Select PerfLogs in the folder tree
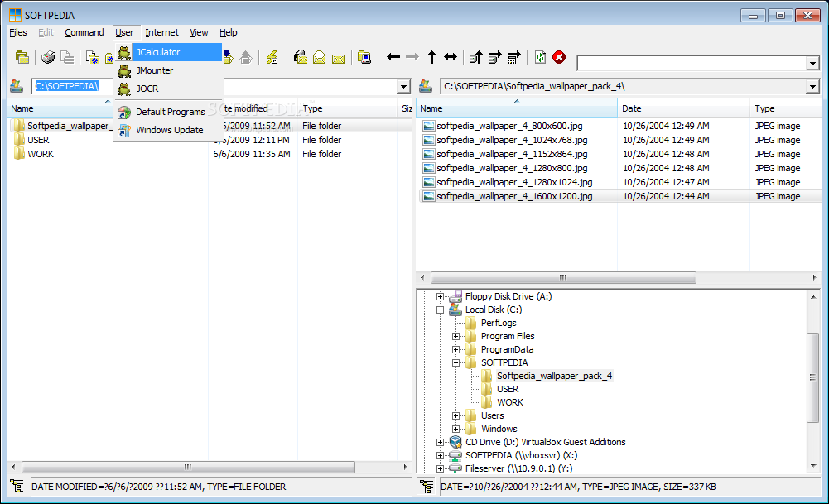The width and height of the screenshot is (829, 504). (498, 323)
